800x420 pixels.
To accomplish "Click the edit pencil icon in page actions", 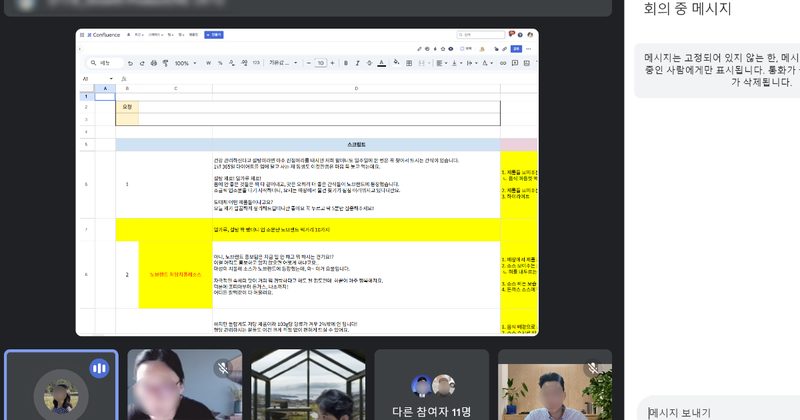I will point(419,49).
